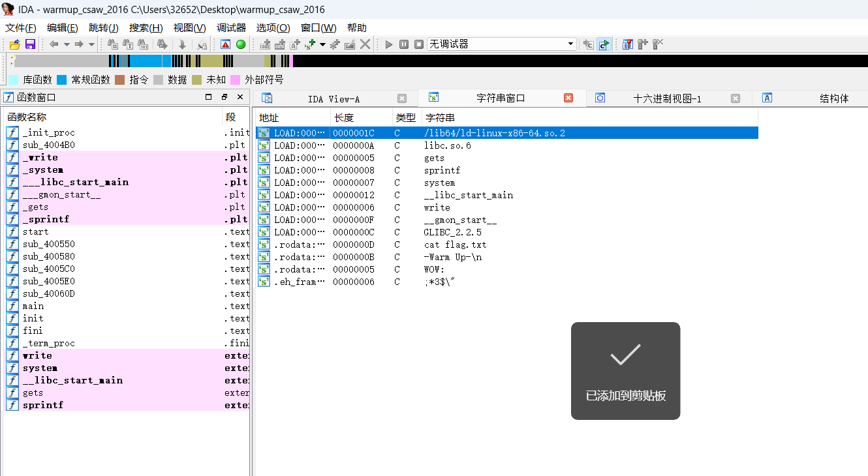Open the 文件(F) menu
The height and width of the screenshot is (476, 868).
coord(21,27)
